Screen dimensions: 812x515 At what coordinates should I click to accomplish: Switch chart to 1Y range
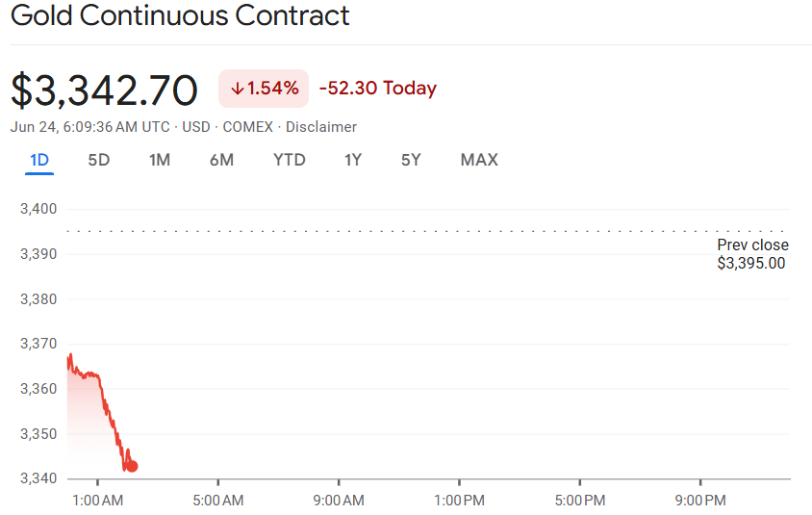tap(353, 160)
